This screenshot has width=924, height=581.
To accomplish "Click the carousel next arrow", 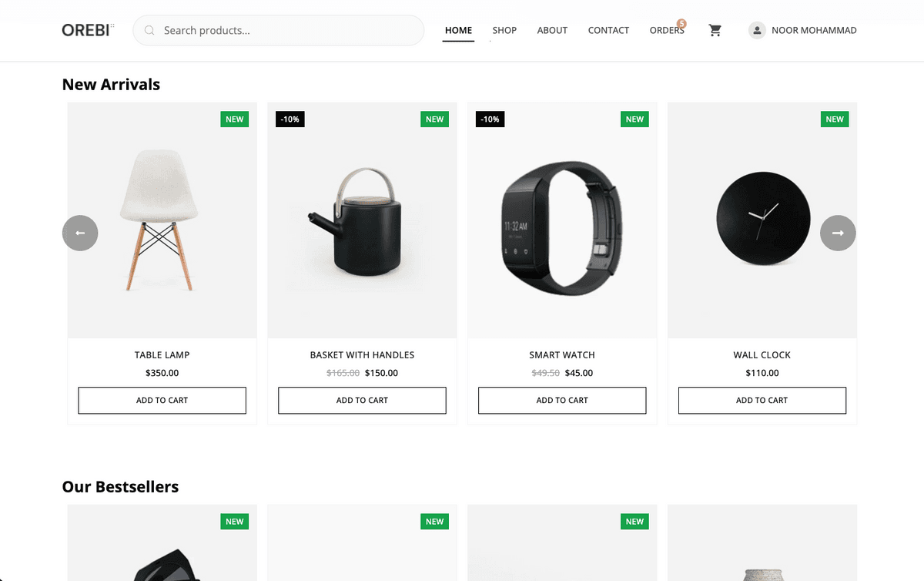I will point(838,233).
